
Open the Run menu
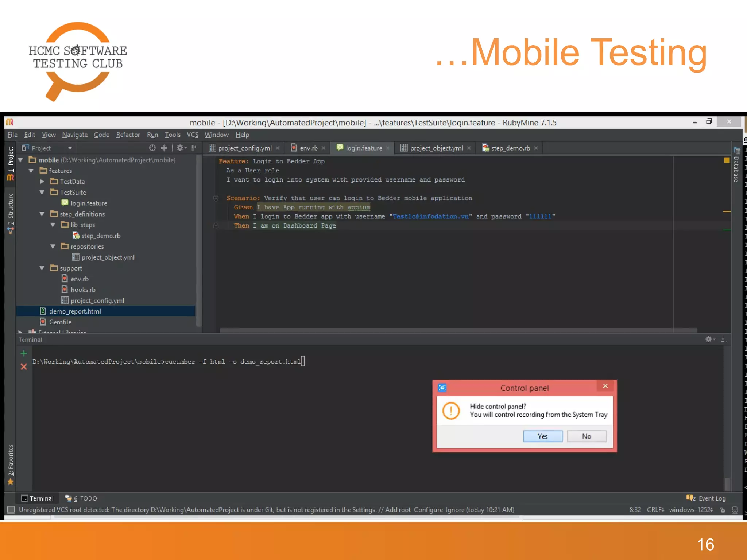click(152, 135)
